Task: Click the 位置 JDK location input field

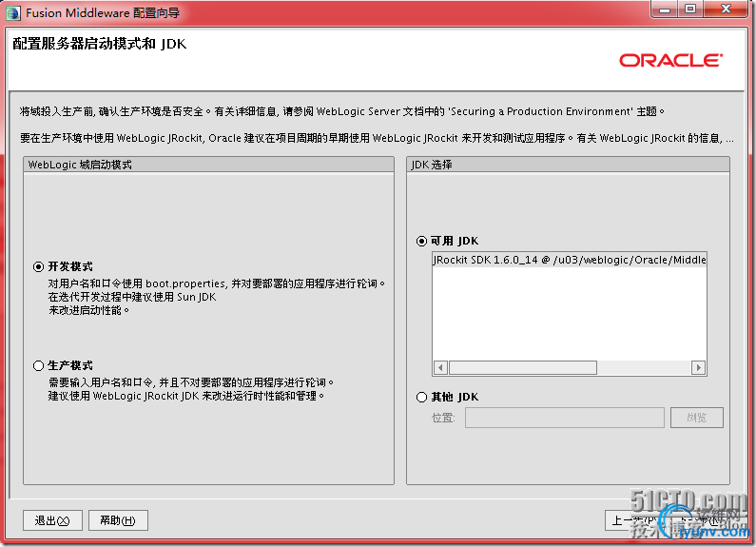Action: coord(565,418)
